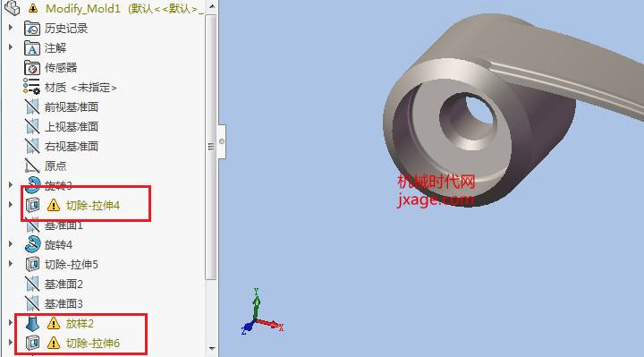
Task: Select the 原点 origin icon
Action: 32,166
